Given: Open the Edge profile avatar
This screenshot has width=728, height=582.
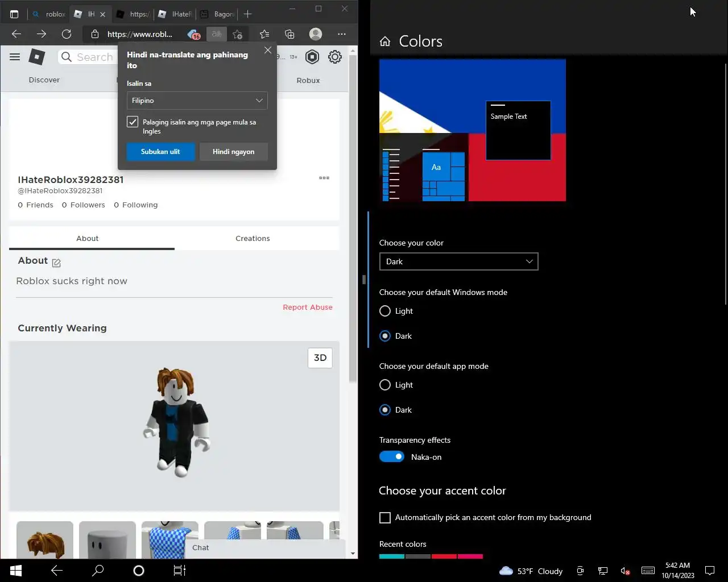Looking at the screenshot, I should (x=316, y=34).
